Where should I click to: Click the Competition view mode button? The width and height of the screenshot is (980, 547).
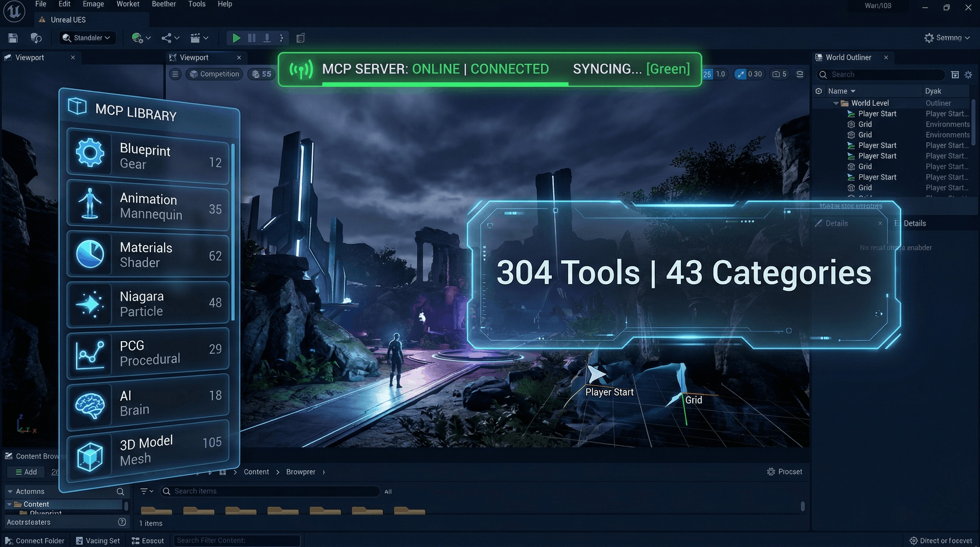(x=215, y=74)
